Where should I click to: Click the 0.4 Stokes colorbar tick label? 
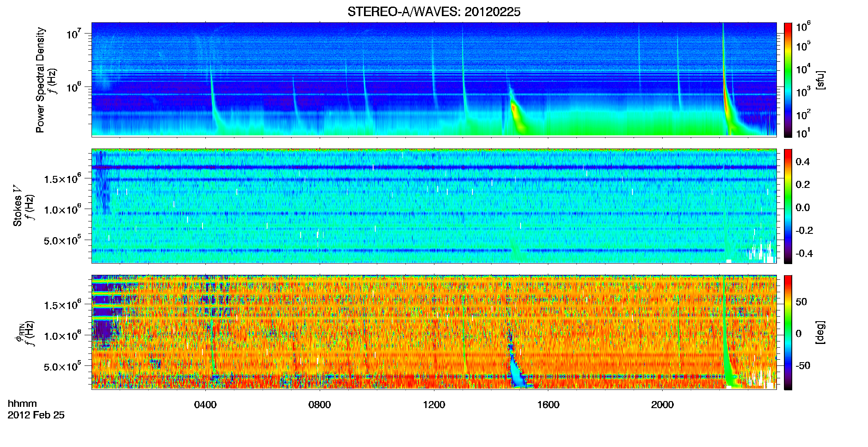click(x=803, y=161)
